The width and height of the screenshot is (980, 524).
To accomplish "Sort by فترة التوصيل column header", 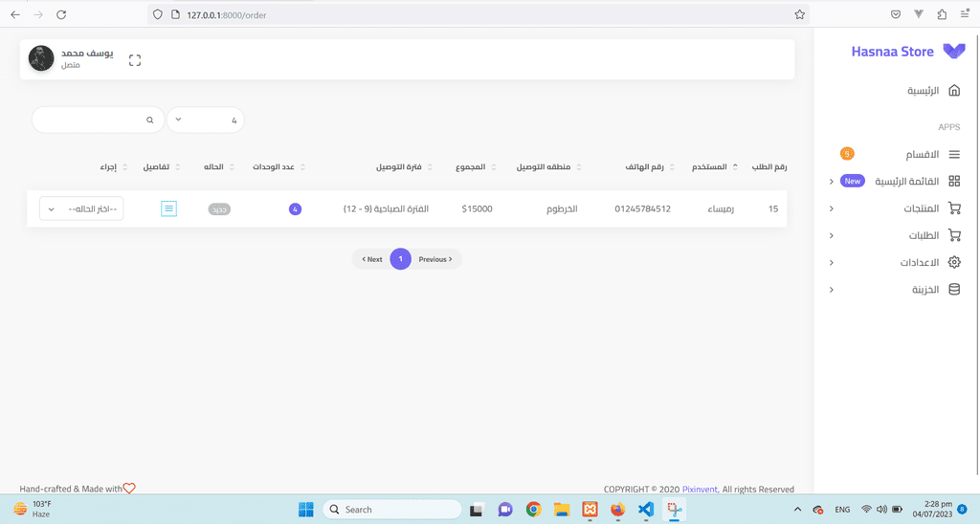I will 399,166.
